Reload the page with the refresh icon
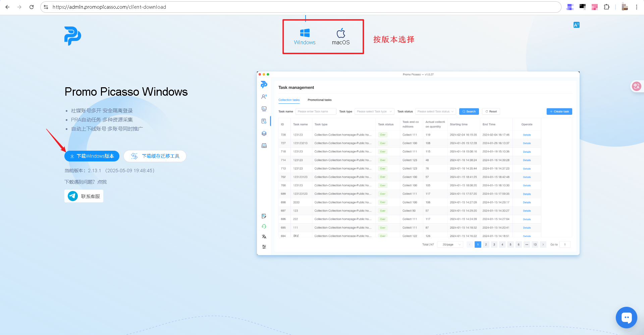 (x=32, y=7)
